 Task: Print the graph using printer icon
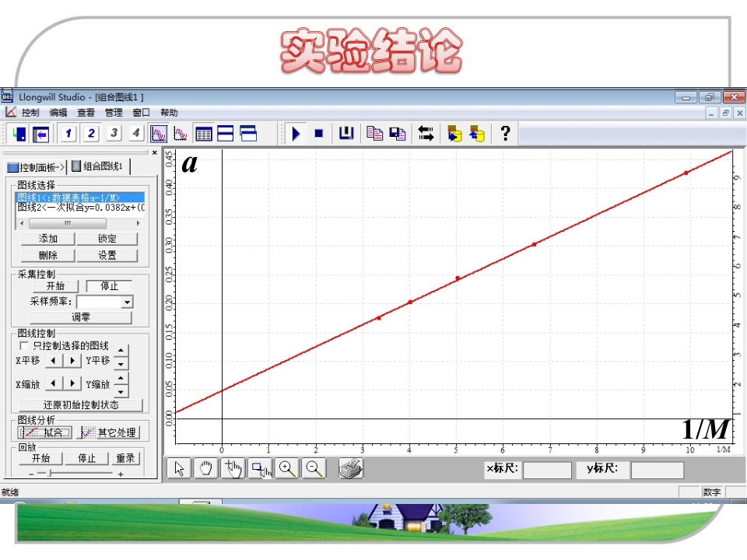352,468
